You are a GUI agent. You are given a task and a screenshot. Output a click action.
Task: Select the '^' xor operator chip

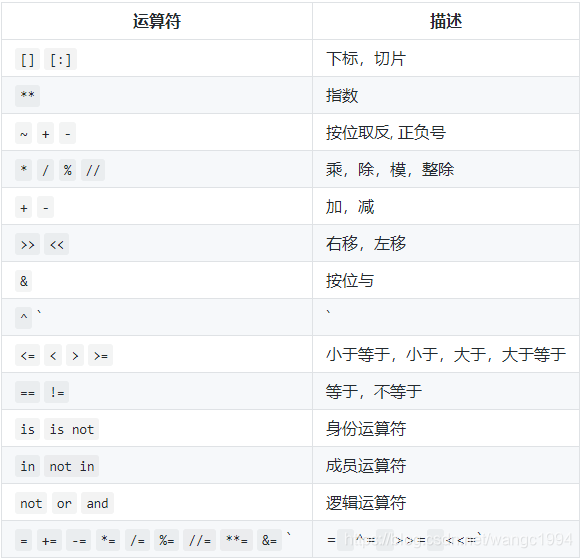(23, 318)
